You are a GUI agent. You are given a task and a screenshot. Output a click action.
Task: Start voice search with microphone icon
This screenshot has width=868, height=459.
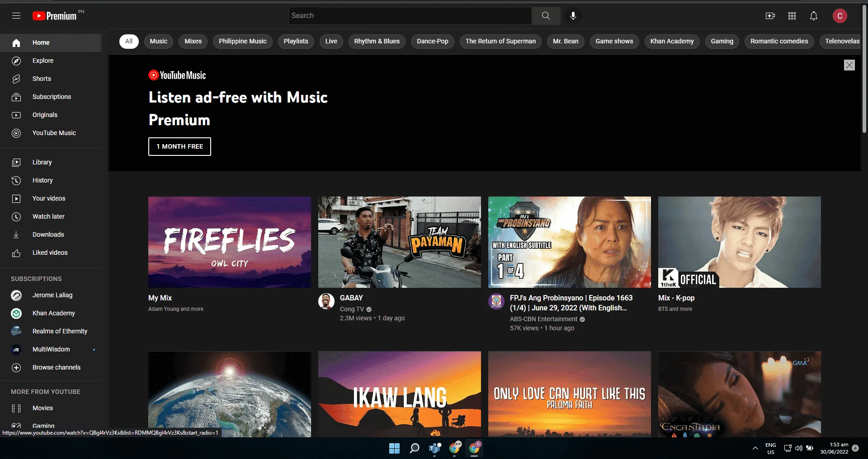573,16
